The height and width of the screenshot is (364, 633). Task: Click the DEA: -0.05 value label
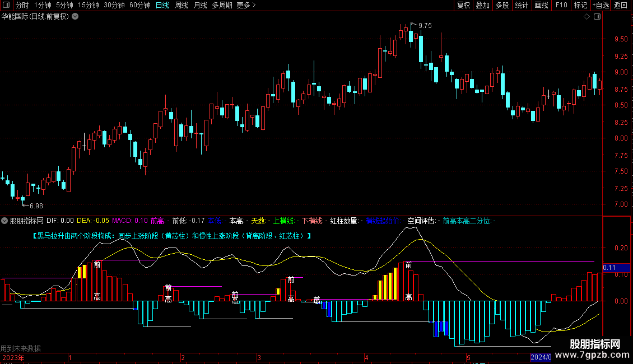tap(93, 221)
